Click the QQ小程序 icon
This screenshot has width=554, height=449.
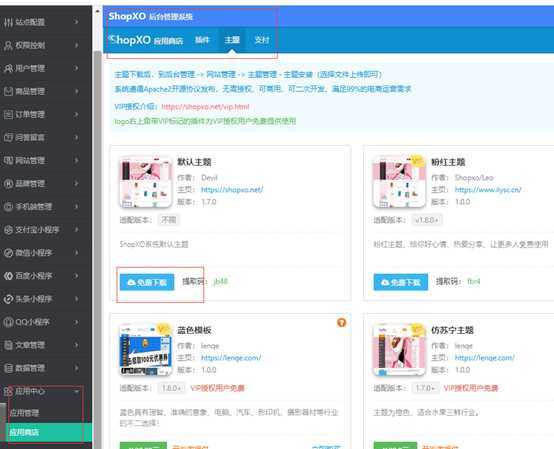(x=8, y=322)
